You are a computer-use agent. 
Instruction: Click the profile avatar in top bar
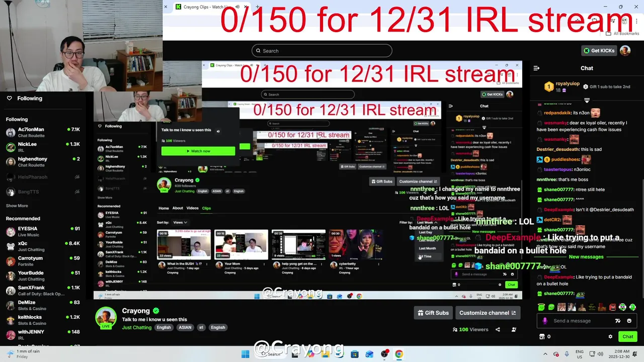(x=625, y=50)
